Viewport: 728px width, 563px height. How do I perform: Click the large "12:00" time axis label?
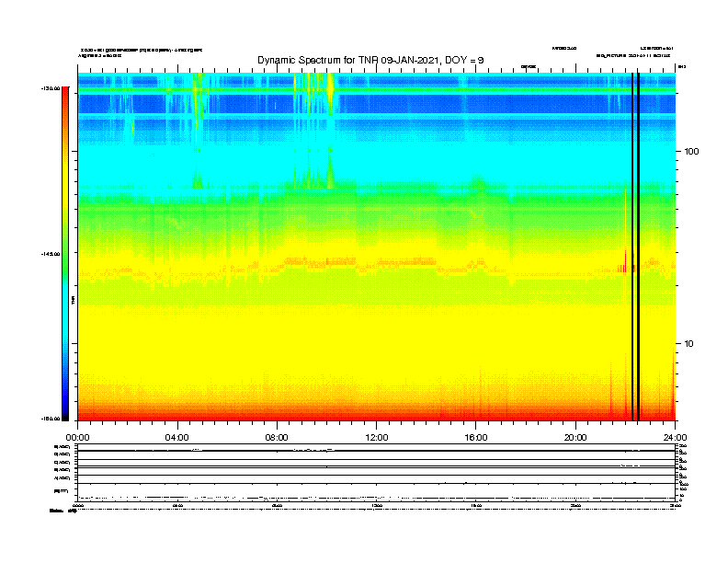[x=377, y=438]
